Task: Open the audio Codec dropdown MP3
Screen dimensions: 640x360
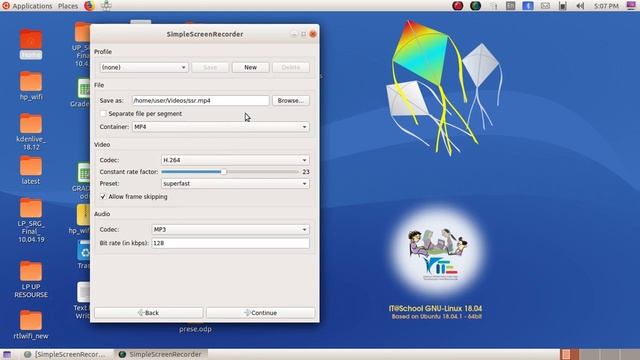Action: [230, 229]
